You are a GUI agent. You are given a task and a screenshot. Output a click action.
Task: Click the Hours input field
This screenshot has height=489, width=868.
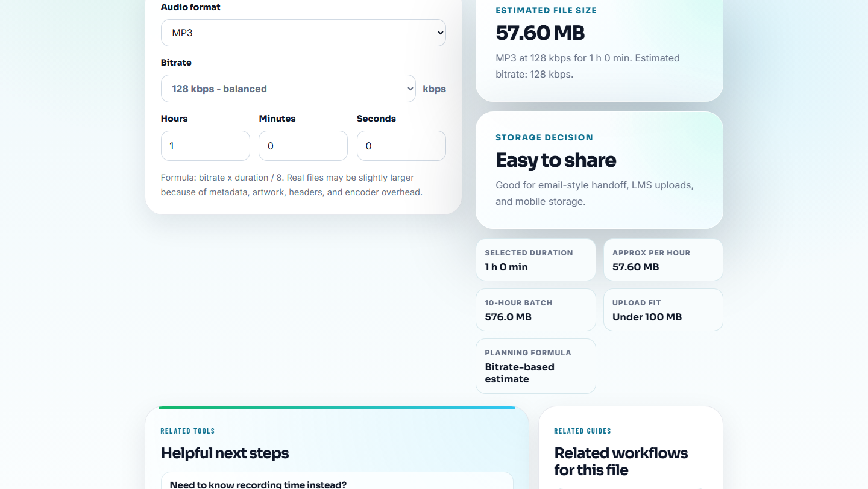tap(206, 146)
